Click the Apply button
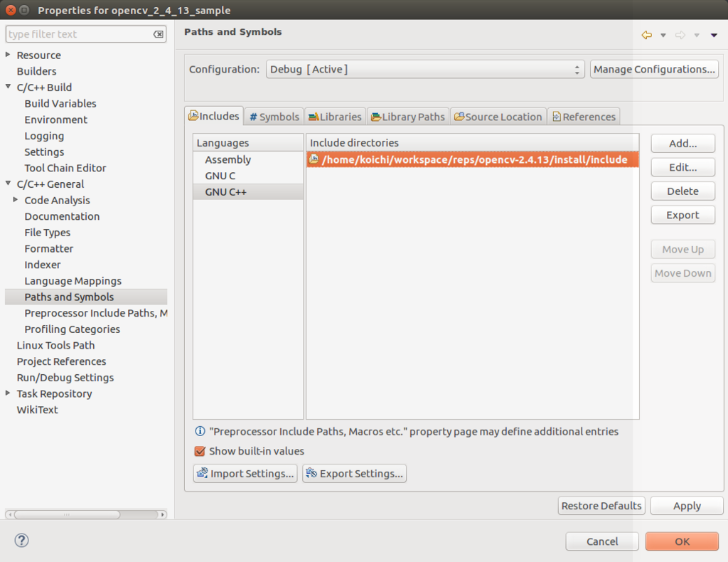728x562 pixels. coord(687,505)
